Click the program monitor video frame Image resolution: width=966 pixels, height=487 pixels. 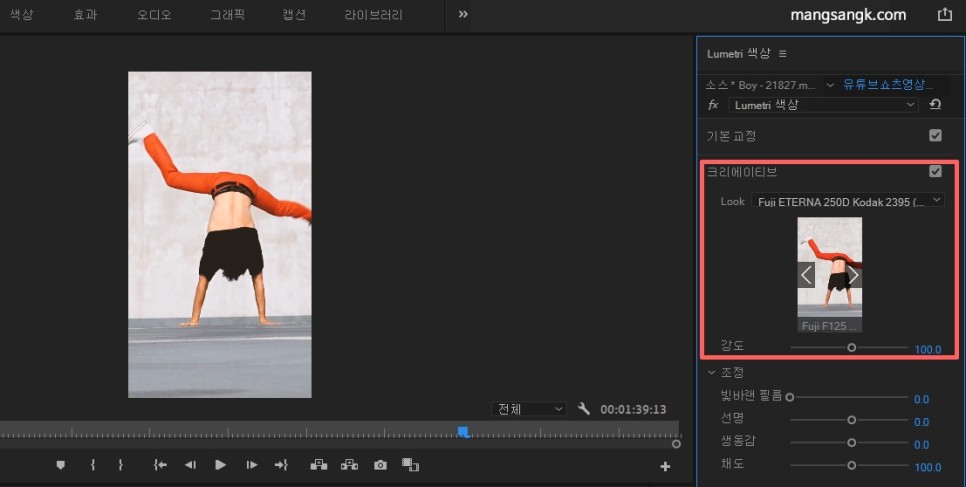click(x=219, y=234)
